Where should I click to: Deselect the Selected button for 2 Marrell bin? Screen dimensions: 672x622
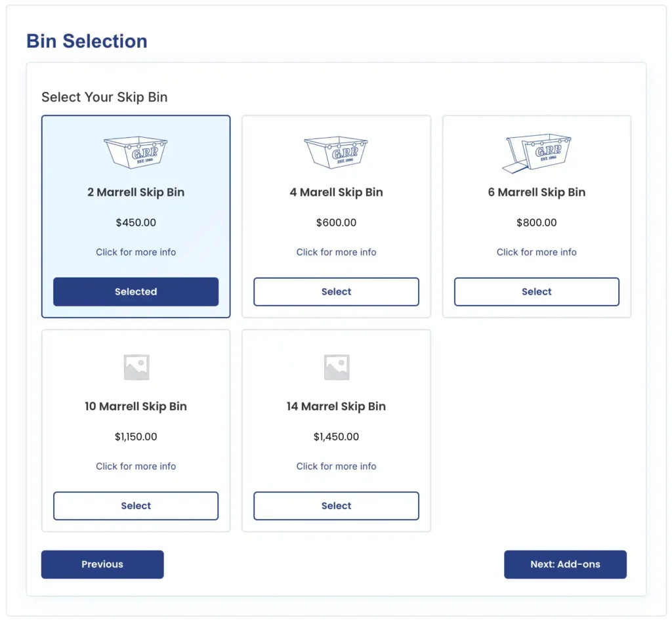pos(136,292)
